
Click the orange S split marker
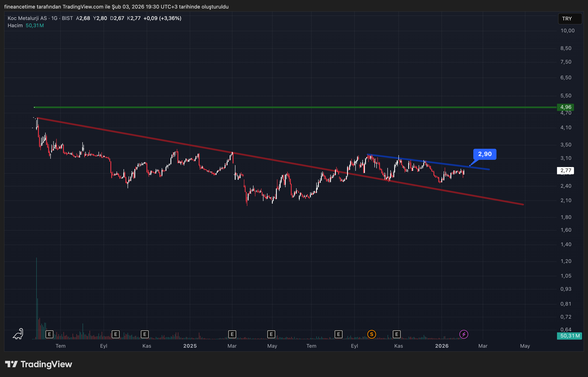tap(371, 334)
